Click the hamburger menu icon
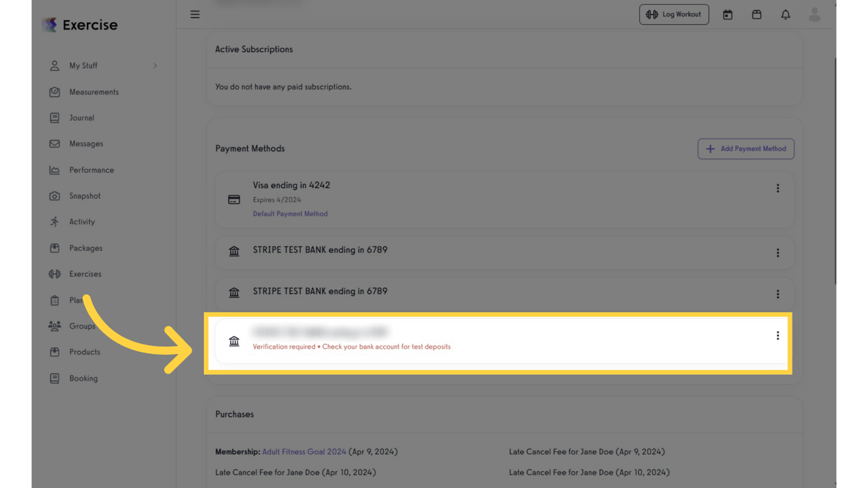Image resolution: width=868 pixels, height=488 pixels. [x=194, y=14]
